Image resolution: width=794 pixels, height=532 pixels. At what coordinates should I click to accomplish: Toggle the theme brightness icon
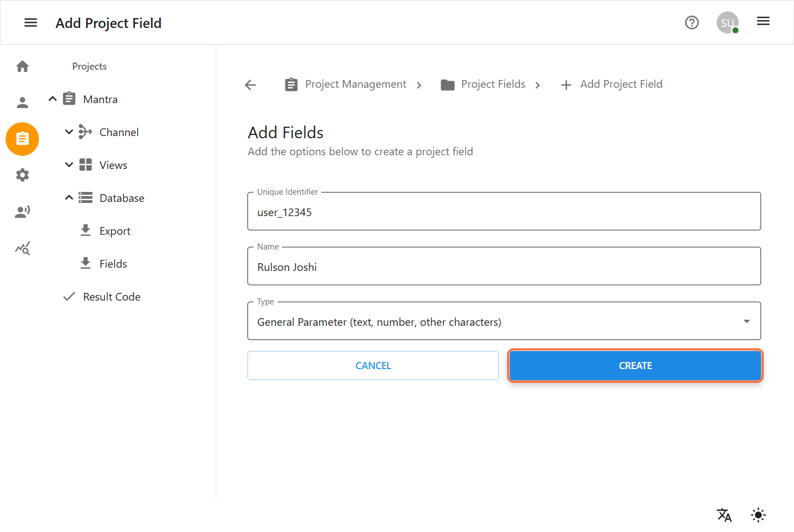[758, 514]
